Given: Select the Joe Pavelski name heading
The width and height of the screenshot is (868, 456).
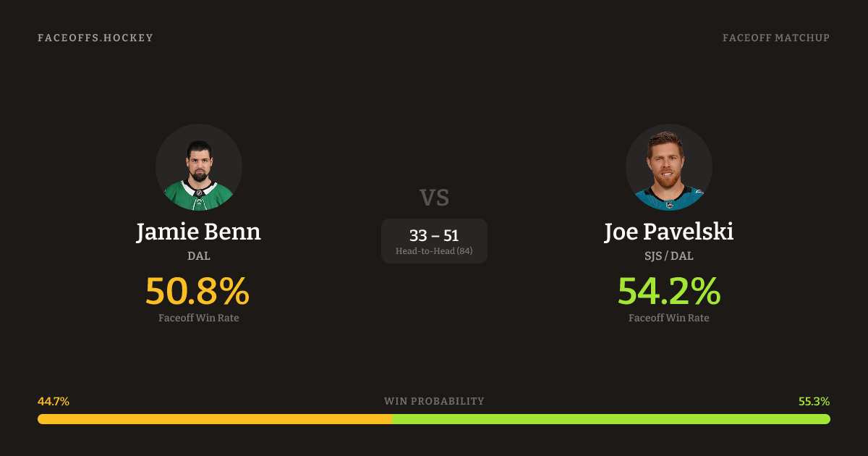Looking at the screenshot, I should pos(669,232).
